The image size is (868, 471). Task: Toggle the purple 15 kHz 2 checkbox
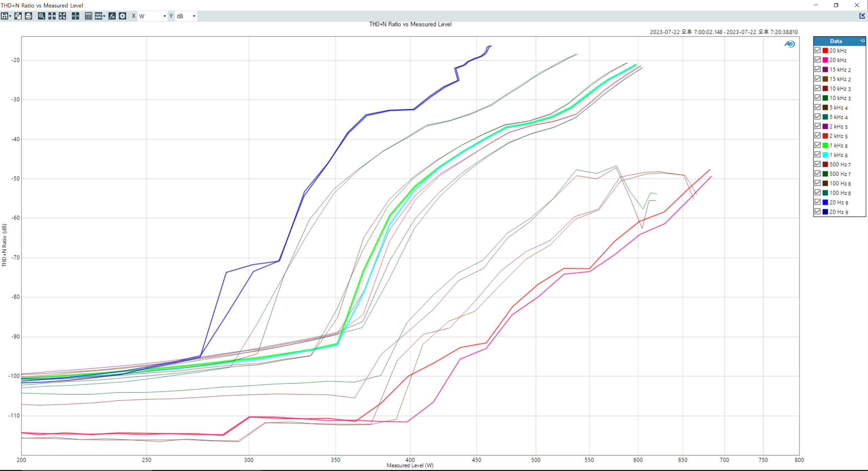click(x=818, y=69)
